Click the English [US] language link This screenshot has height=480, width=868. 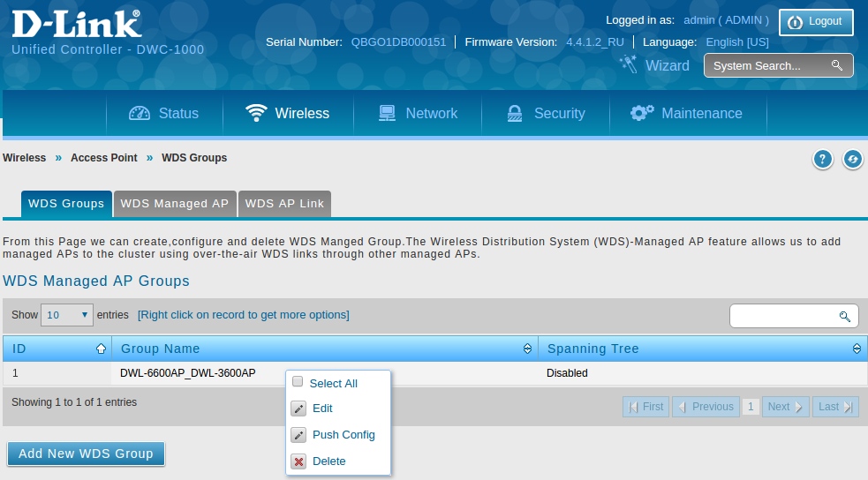(x=736, y=41)
